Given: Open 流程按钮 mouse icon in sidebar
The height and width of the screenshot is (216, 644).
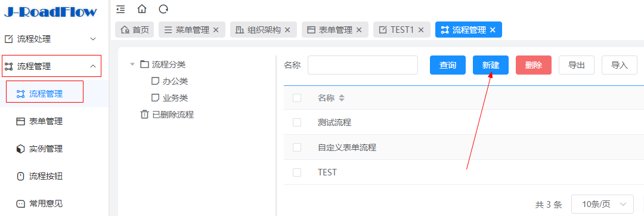Looking at the screenshot, I should tap(20, 176).
